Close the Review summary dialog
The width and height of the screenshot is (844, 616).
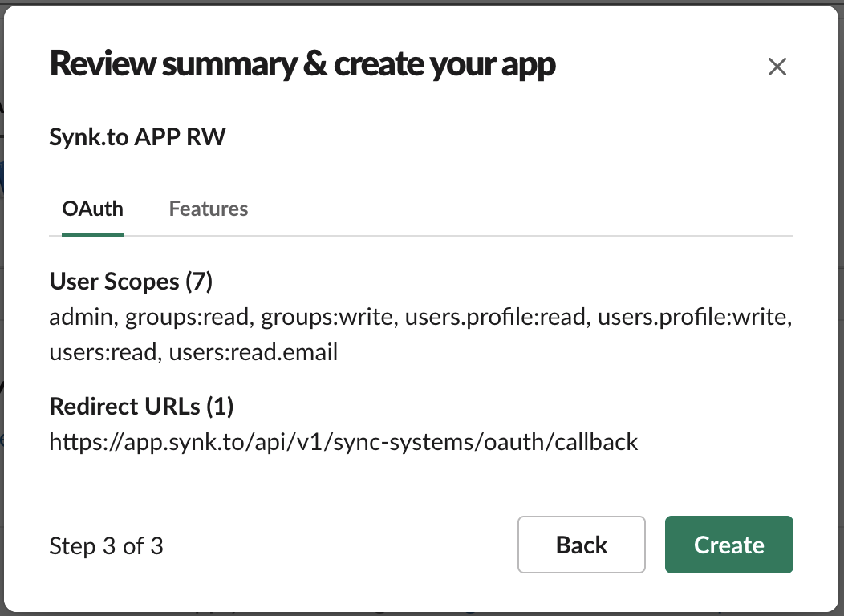777,67
